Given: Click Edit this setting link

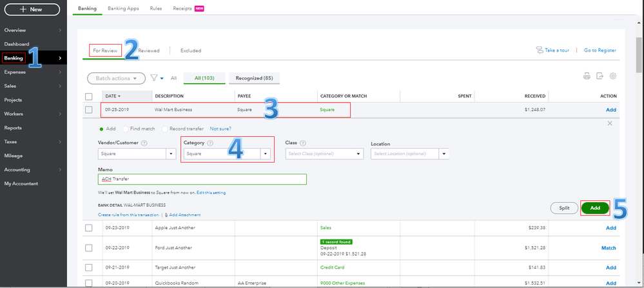Looking at the screenshot, I should [211, 192].
